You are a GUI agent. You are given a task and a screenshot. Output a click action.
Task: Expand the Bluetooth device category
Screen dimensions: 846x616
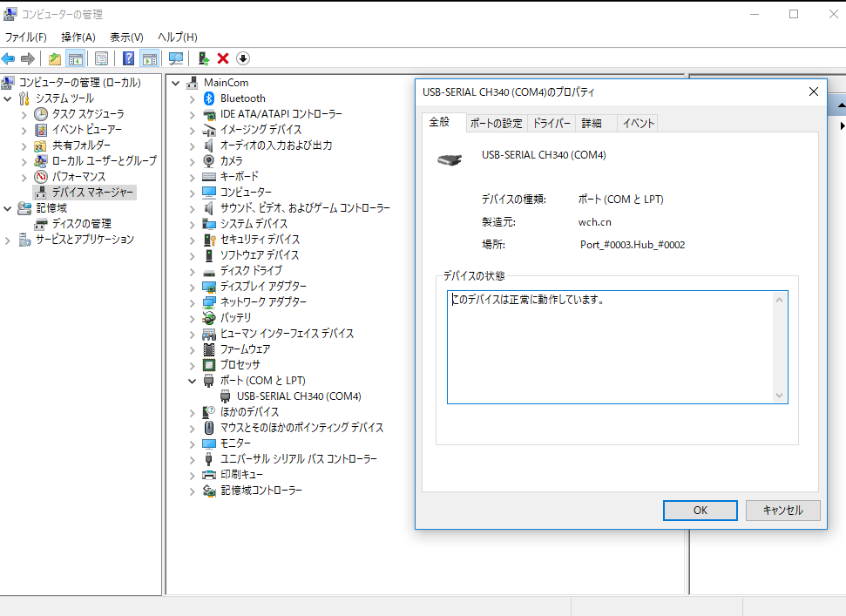193,98
